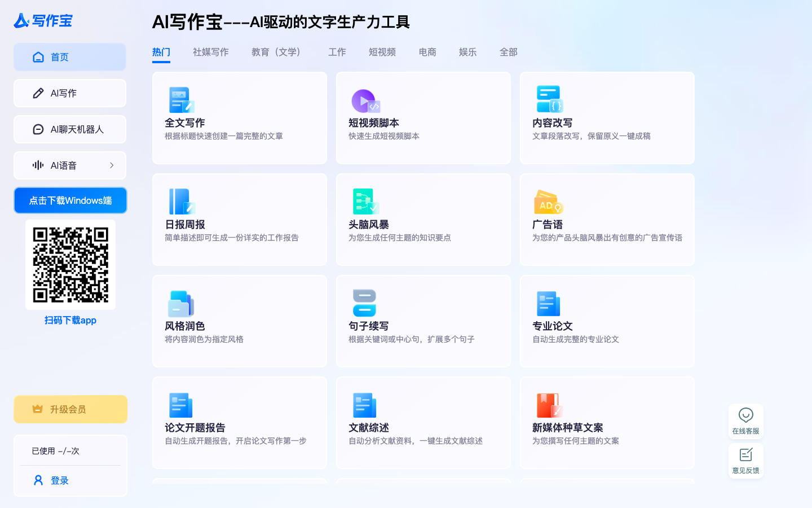This screenshot has height=508, width=812.
Task: Click the 升级会员 button
Action: click(70, 409)
